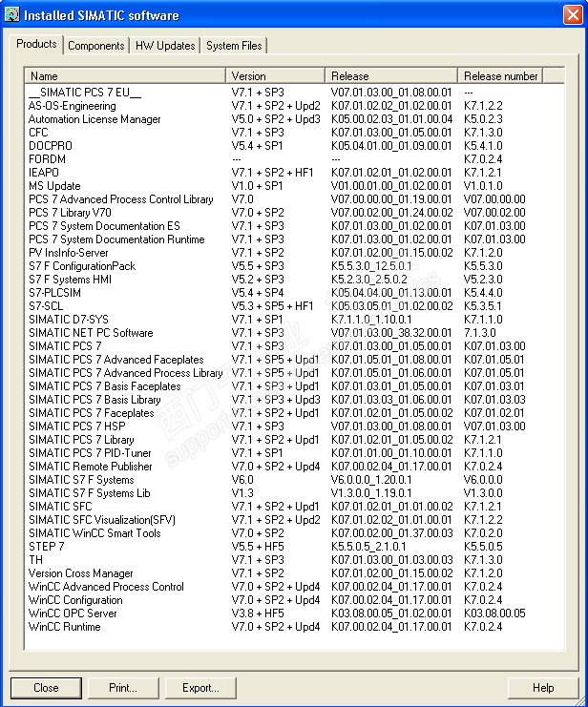Image resolution: width=588 pixels, height=707 pixels.
Task: Sort by the Release column header
Action: [x=391, y=75]
